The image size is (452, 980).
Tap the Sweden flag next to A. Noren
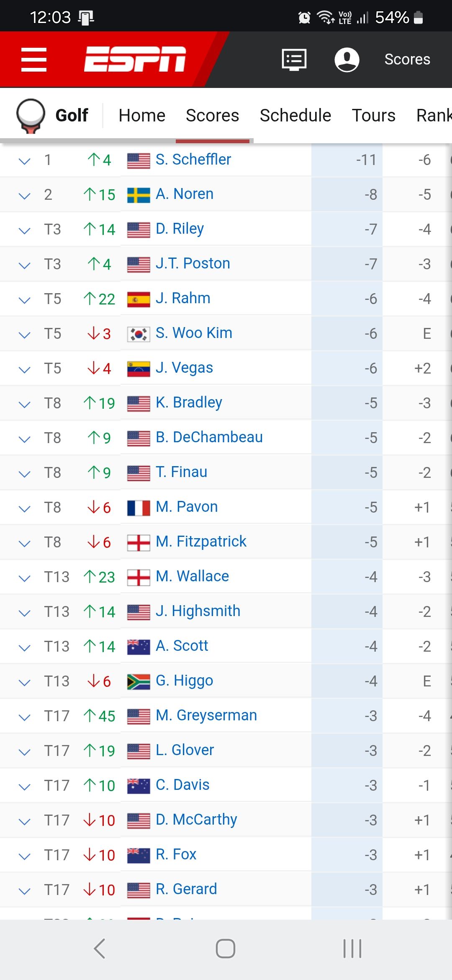click(139, 195)
